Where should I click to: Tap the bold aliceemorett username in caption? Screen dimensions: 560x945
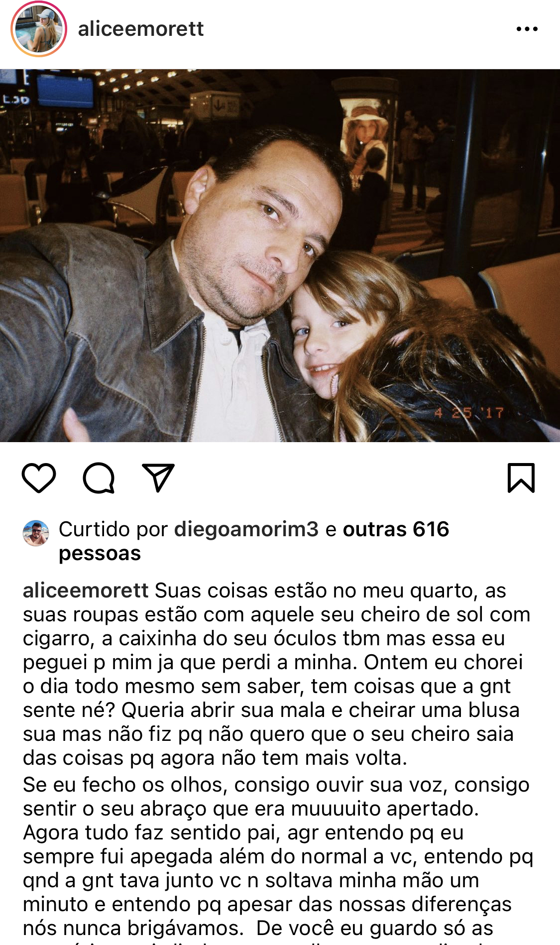[86, 591]
